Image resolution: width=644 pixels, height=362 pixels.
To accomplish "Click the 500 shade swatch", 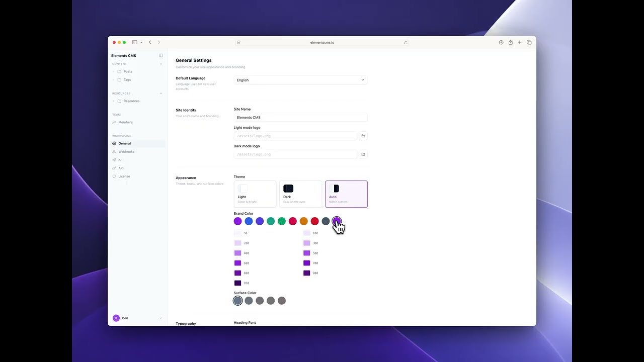I will click(x=307, y=253).
